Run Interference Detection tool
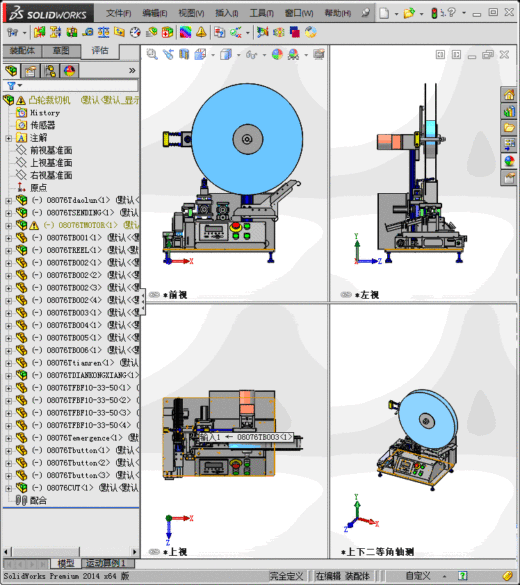Screen dimensions: 520x585 [39, 32]
